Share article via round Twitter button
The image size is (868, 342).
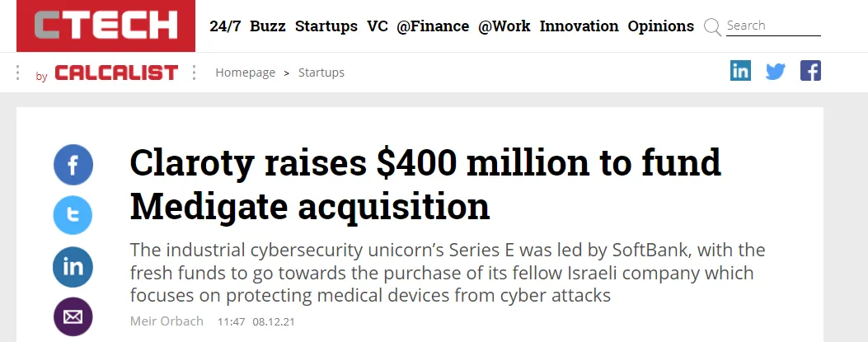(x=73, y=216)
